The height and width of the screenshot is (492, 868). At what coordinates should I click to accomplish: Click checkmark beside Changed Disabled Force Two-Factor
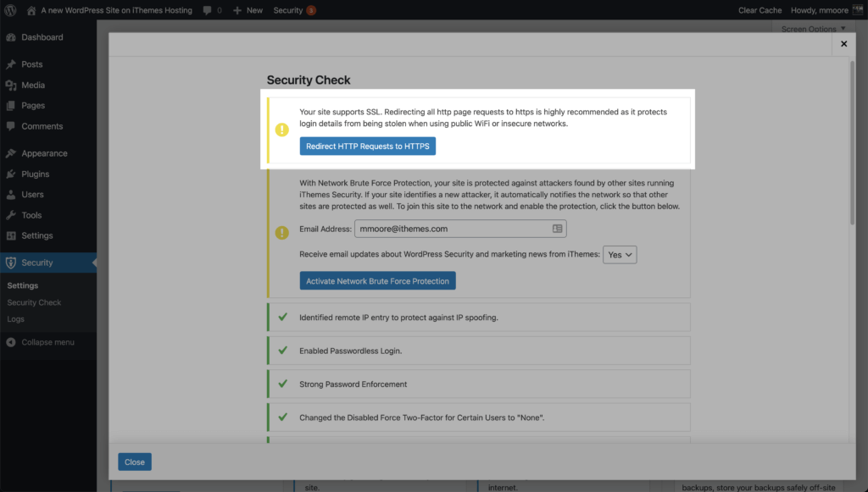[x=282, y=417]
